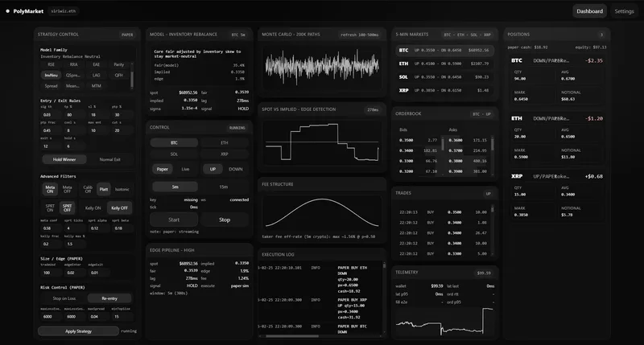This screenshot has width=644, height=345.
Task: Select the XRP row in 5-Min Markets
Action: 444,90
